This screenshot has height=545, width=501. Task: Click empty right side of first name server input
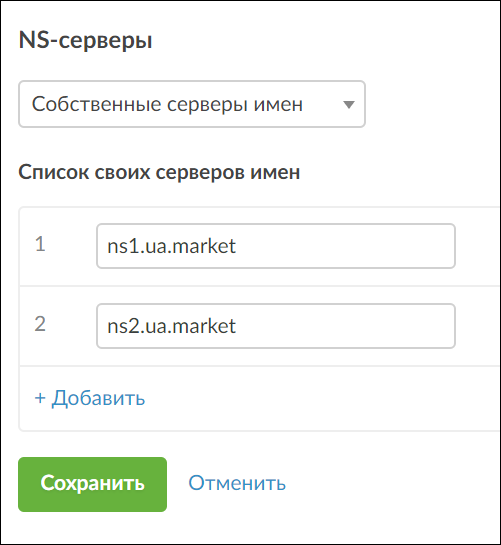coord(348,246)
